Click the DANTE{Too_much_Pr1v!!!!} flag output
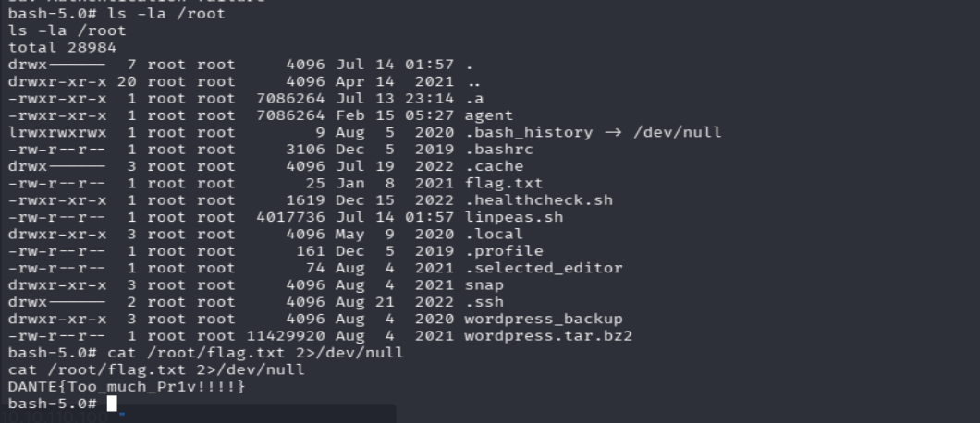980x423 pixels. tap(127, 387)
